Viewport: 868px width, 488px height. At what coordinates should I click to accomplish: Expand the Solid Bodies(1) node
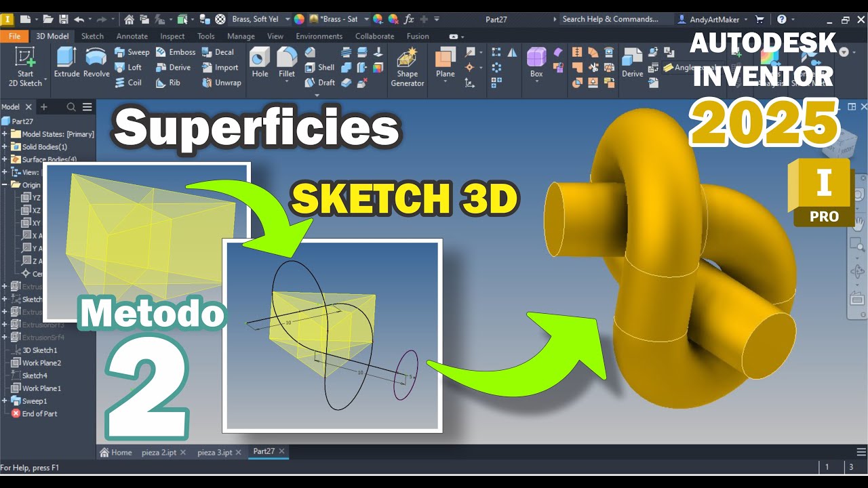(5, 147)
